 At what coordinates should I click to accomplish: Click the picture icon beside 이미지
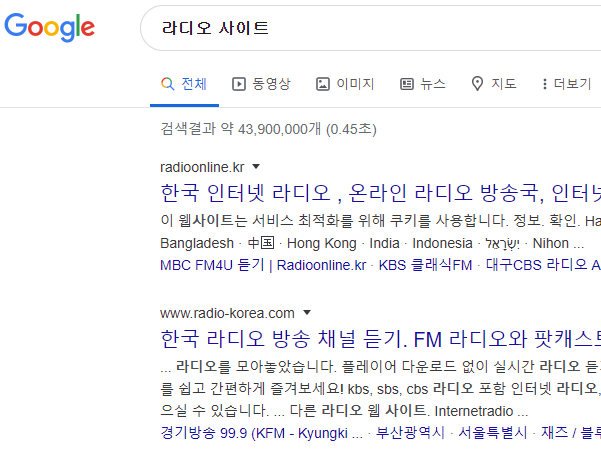[323, 84]
